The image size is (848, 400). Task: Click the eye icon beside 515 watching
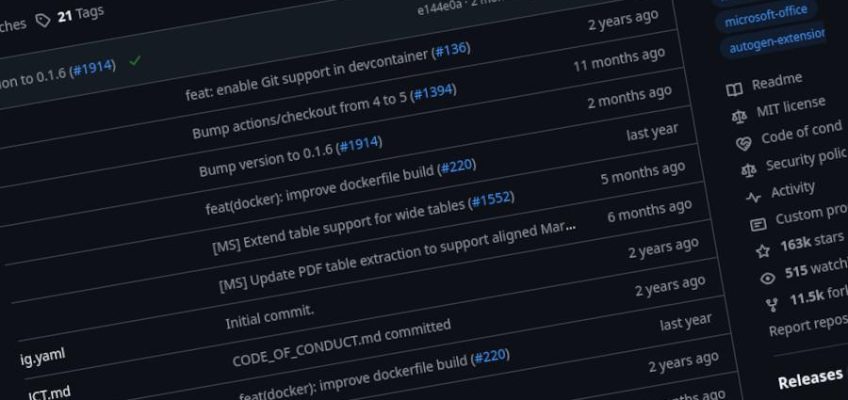[x=767, y=278]
